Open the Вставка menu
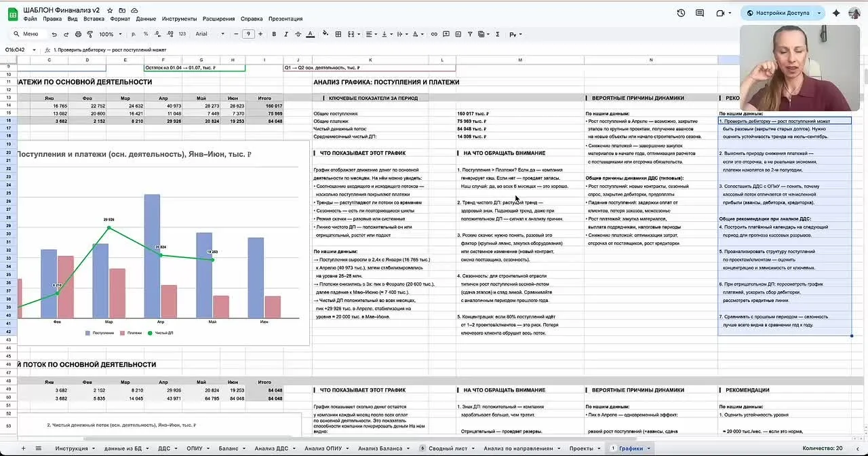868x456 pixels. (94, 19)
